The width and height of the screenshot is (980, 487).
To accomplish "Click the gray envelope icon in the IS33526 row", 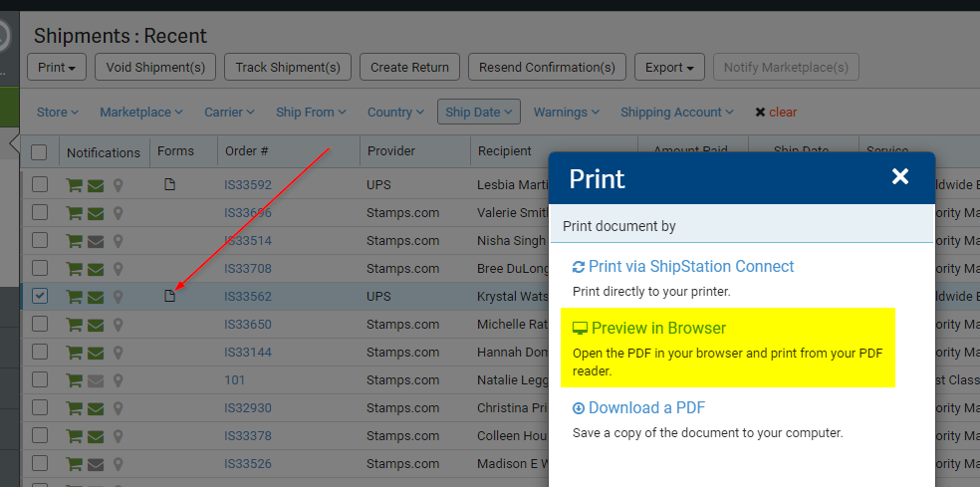I will click(95, 464).
